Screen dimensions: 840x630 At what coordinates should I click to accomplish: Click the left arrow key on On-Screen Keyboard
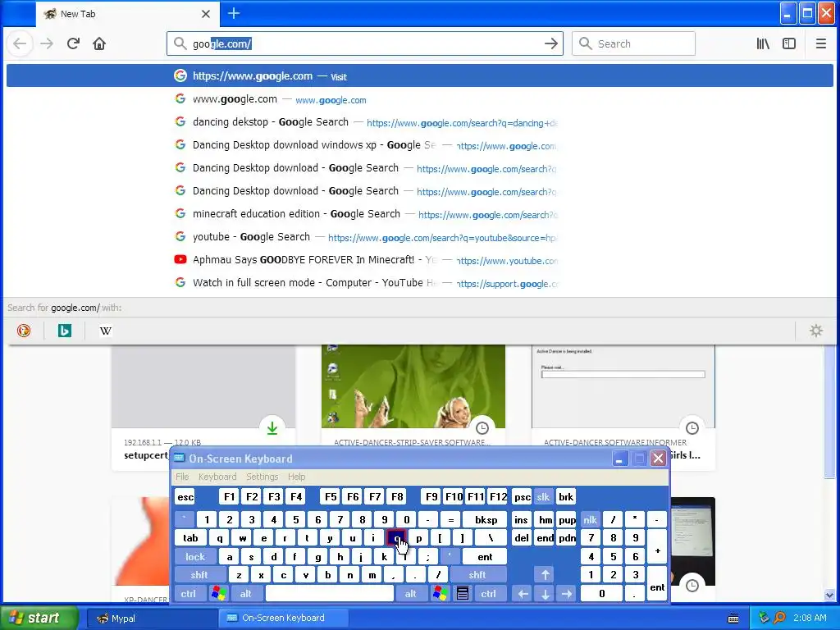click(x=523, y=594)
